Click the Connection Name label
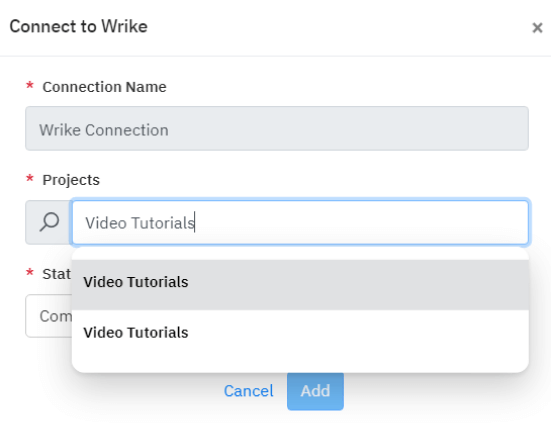Viewport: 551px width, 437px height. pyautogui.click(x=104, y=87)
